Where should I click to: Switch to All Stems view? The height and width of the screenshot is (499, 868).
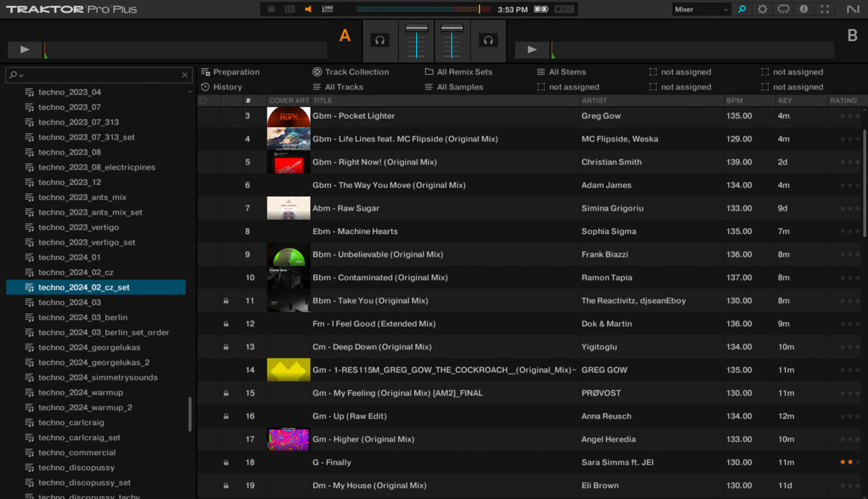[566, 71]
